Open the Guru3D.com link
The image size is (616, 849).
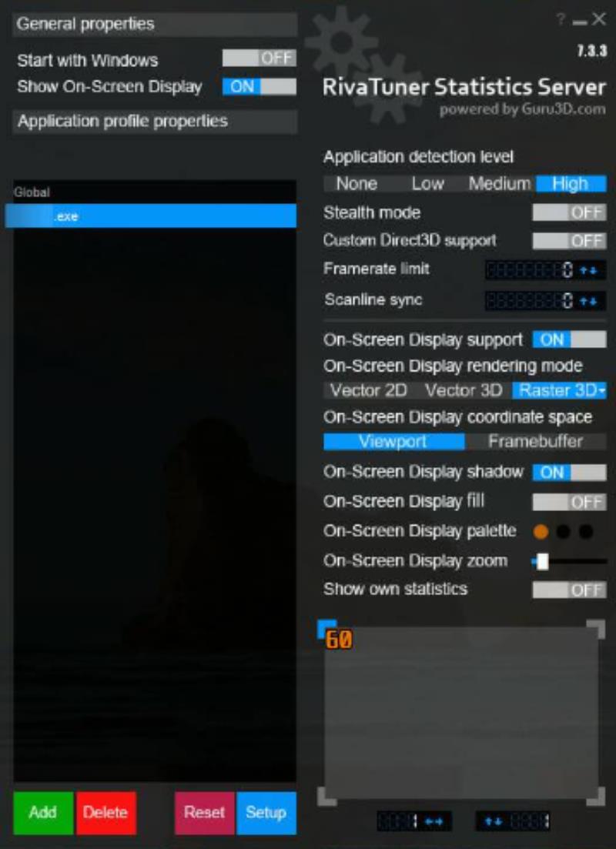point(563,109)
